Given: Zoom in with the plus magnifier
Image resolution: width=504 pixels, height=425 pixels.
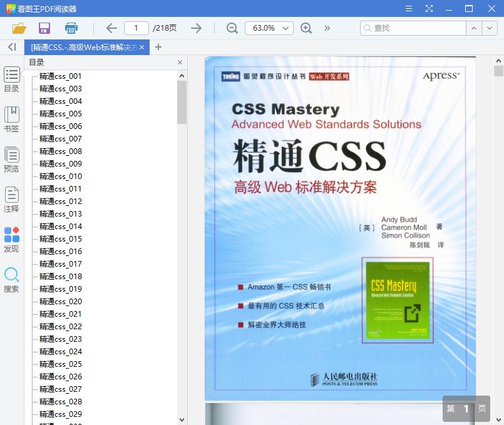Looking at the screenshot, I should (306, 28).
